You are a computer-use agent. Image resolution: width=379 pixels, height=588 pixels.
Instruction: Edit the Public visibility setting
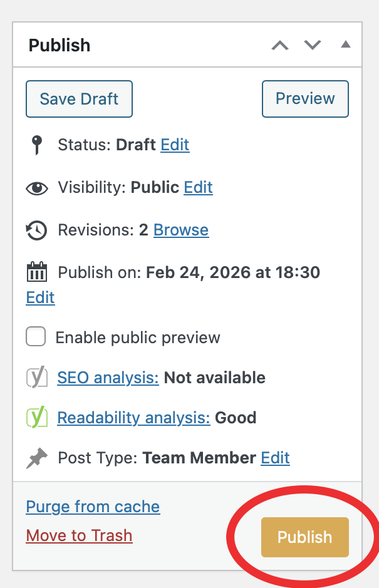click(x=198, y=187)
